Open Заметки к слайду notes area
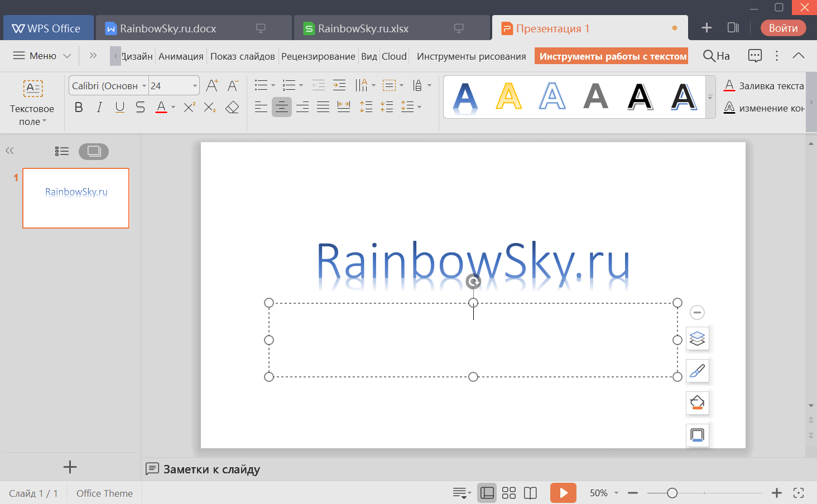This screenshot has width=817, height=504. pos(203,469)
